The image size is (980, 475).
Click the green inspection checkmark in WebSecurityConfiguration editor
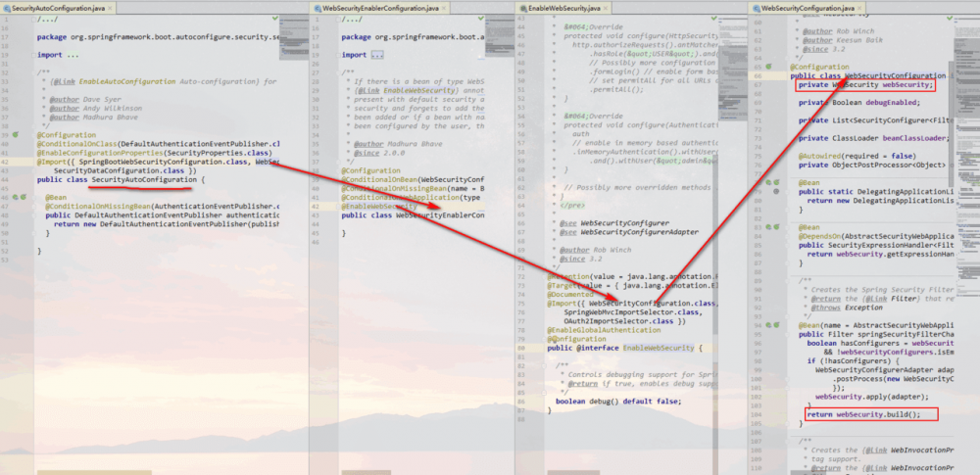[950, 20]
